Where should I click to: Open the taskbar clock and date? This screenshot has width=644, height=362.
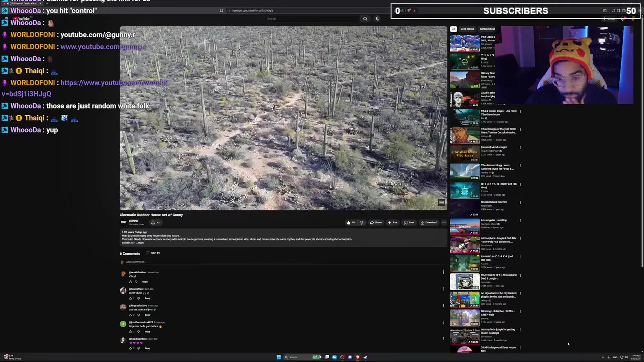(636, 357)
